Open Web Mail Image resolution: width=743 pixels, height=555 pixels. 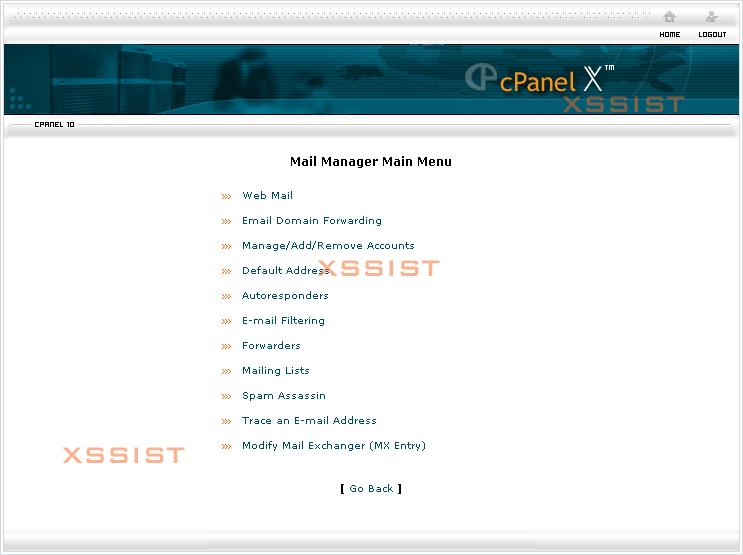point(267,195)
